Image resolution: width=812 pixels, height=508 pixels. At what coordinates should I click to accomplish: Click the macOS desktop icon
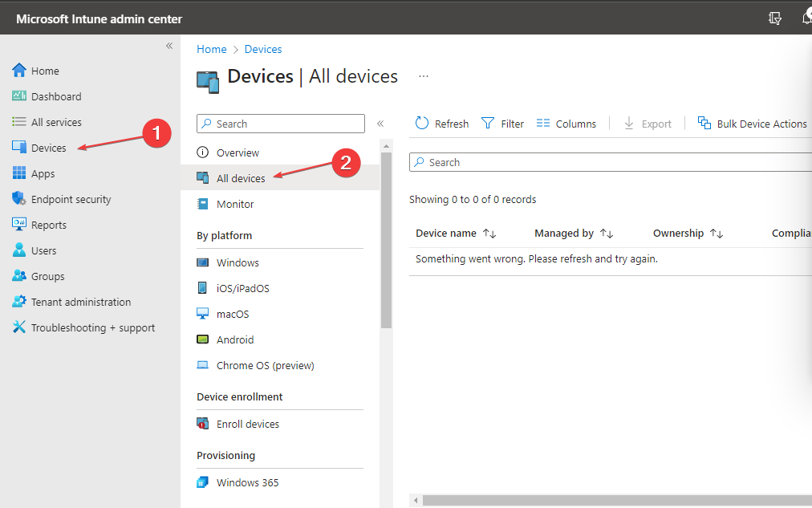tap(202, 313)
